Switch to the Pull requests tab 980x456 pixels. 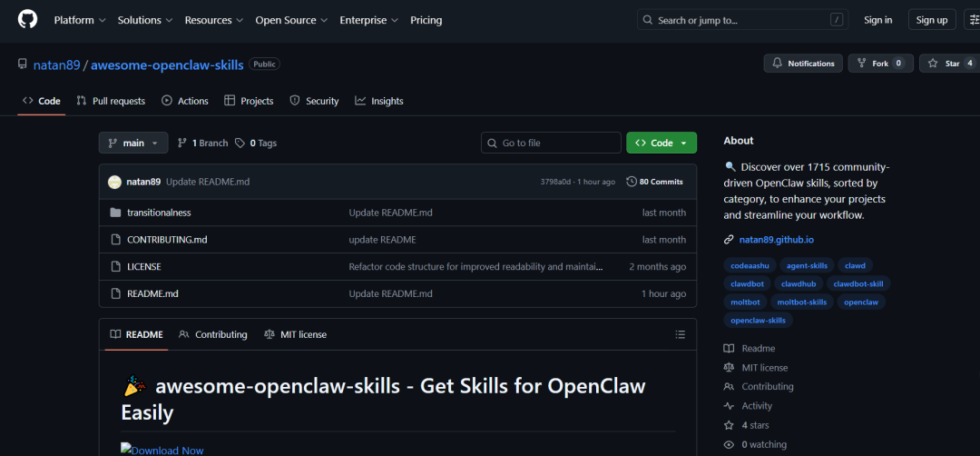pyautogui.click(x=111, y=101)
